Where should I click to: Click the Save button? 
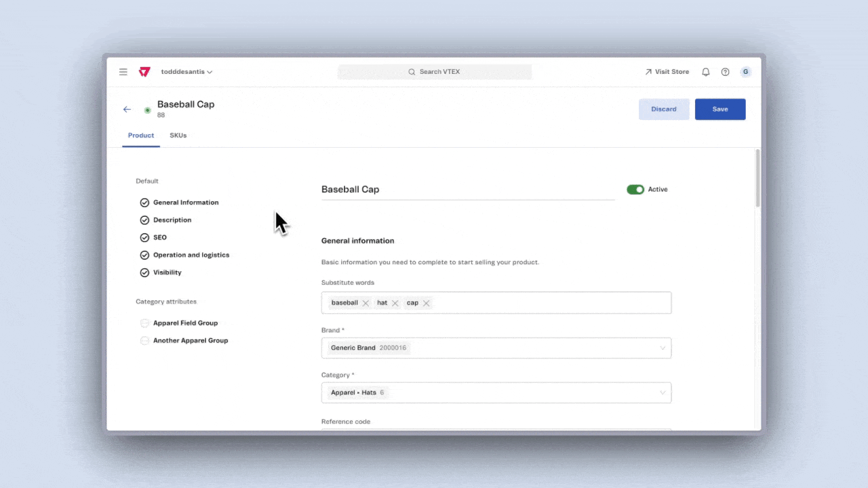(720, 109)
